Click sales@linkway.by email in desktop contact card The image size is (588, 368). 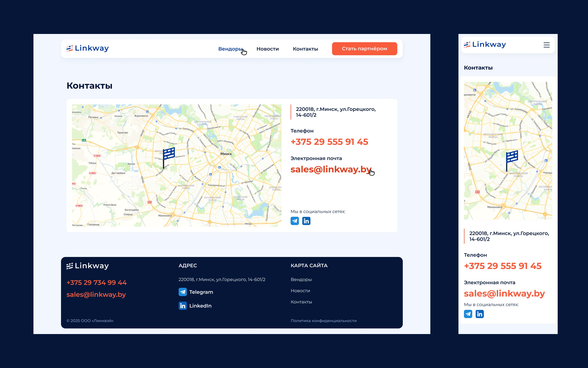click(x=331, y=169)
